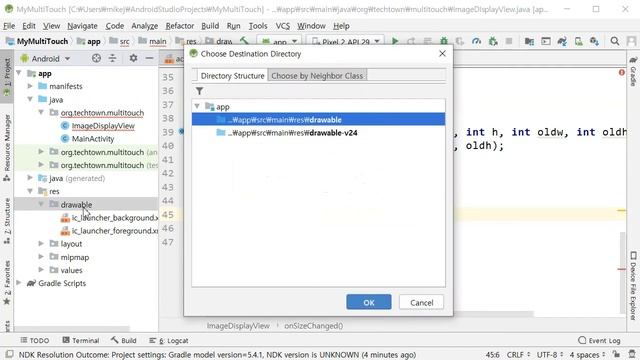This screenshot has width=640, height=360.
Task: Click Sync Project with Gradle Files icon
Action: tap(562, 41)
